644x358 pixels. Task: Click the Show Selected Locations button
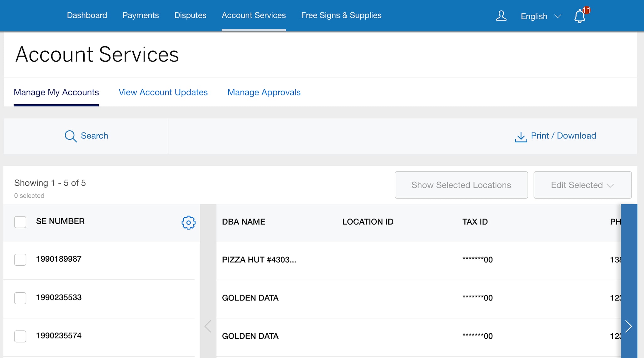coord(461,185)
